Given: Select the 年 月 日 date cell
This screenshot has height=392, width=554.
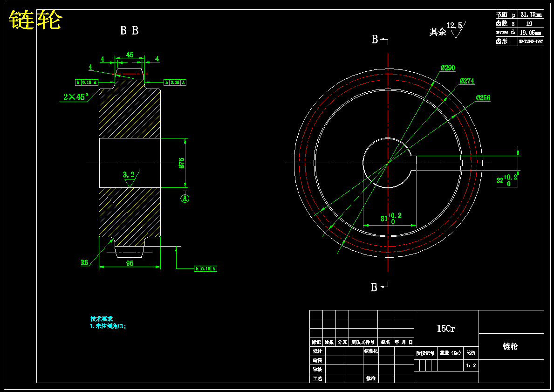Looking at the screenshot, I should (x=404, y=342).
